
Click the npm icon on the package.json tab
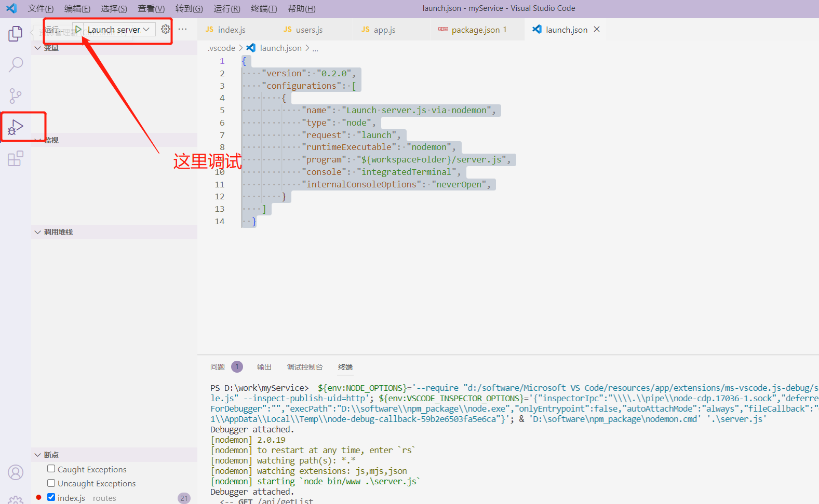(x=443, y=29)
